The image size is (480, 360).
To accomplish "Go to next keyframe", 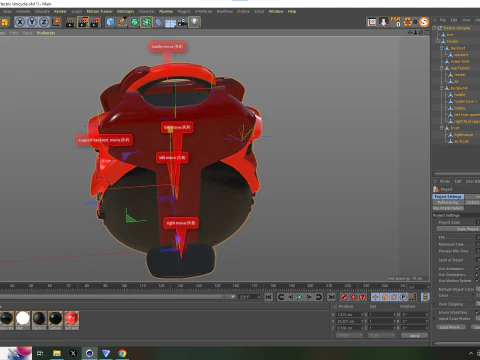I will click(318, 297).
